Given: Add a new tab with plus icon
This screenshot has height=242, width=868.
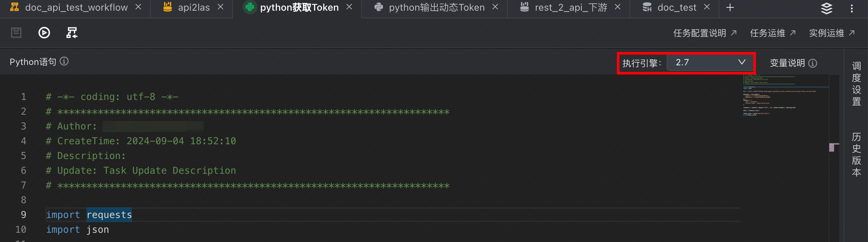Looking at the screenshot, I should click(x=730, y=7).
